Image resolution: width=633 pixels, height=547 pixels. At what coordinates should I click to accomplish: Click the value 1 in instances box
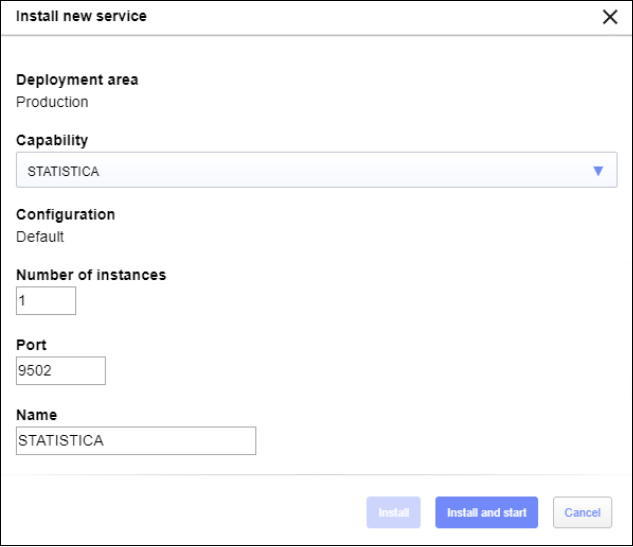22,301
